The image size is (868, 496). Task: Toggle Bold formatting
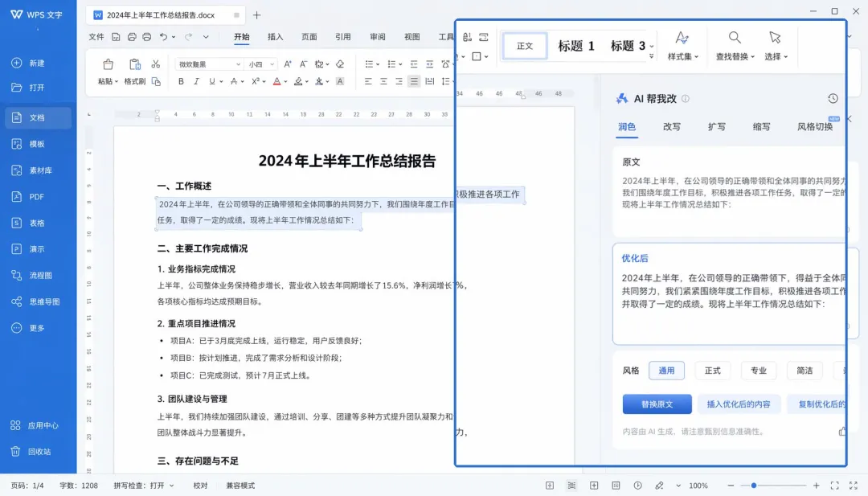tap(181, 81)
